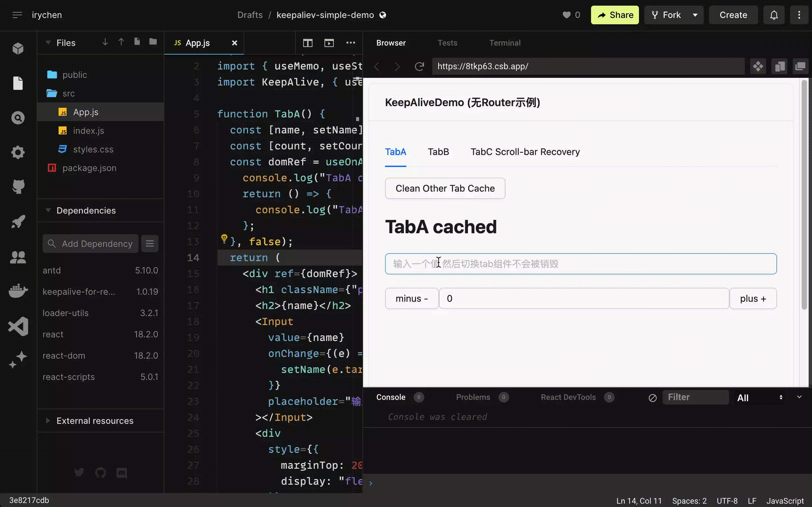Image resolution: width=812 pixels, height=507 pixels.
Task: Click the plus + counter button
Action: [753, 298]
